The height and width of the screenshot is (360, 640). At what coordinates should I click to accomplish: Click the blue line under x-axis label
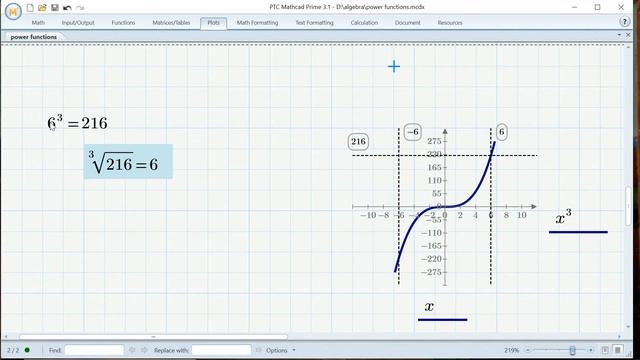click(442, 320)
